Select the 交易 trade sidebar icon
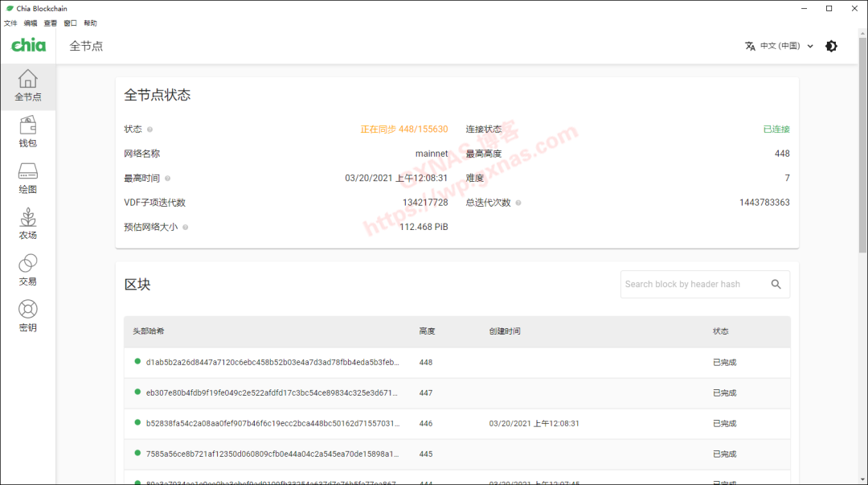This screenshot has height=485, width=868. pyautogui.click(x=28, y=270)
